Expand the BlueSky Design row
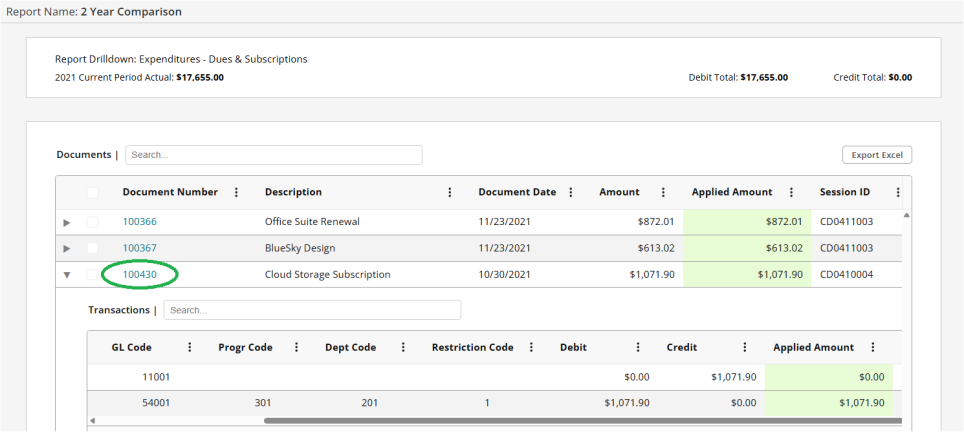The width and height of the screenshot is (964, 432). 67,248
